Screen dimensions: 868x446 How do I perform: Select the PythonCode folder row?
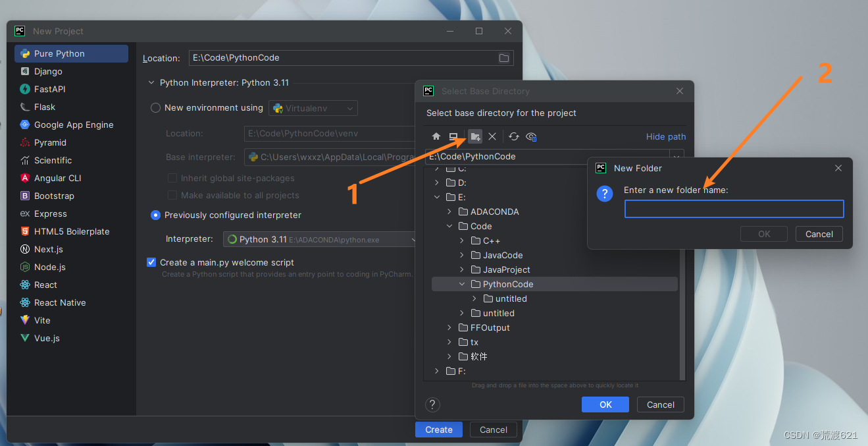coord(554,284)
